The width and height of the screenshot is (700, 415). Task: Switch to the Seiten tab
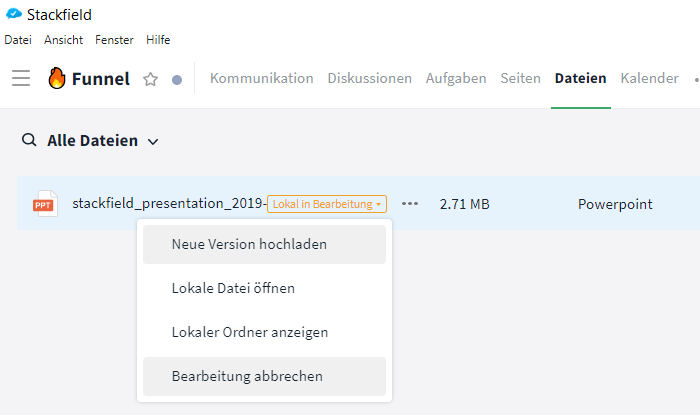coord(521,79)
